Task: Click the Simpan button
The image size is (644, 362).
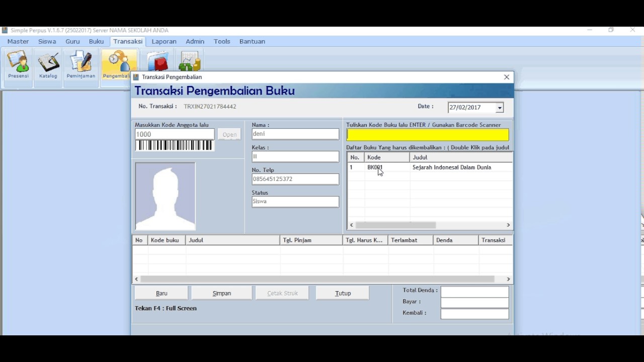Action: pyautogui.click(x=222, y=293)
